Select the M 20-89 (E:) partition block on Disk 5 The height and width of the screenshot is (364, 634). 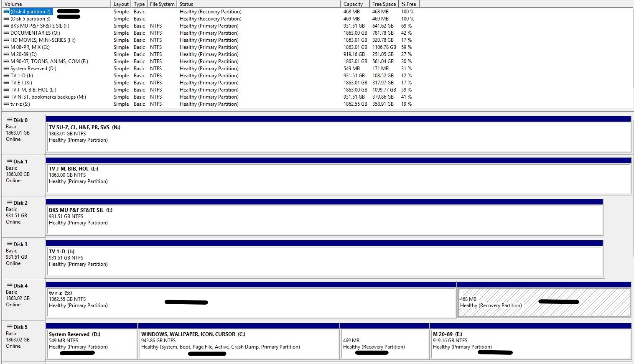pos(530,341)
